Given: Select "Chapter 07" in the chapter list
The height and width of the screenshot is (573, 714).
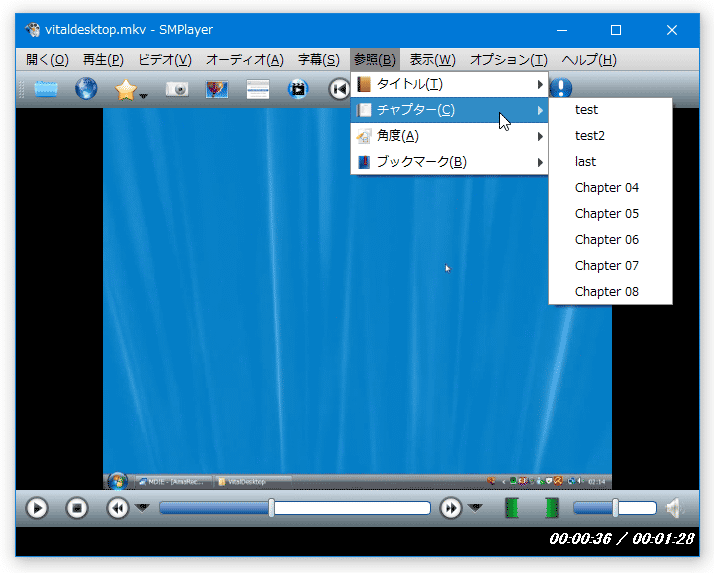Looking at the screenshot, I should pyautogui.click(x=611, y=266).
